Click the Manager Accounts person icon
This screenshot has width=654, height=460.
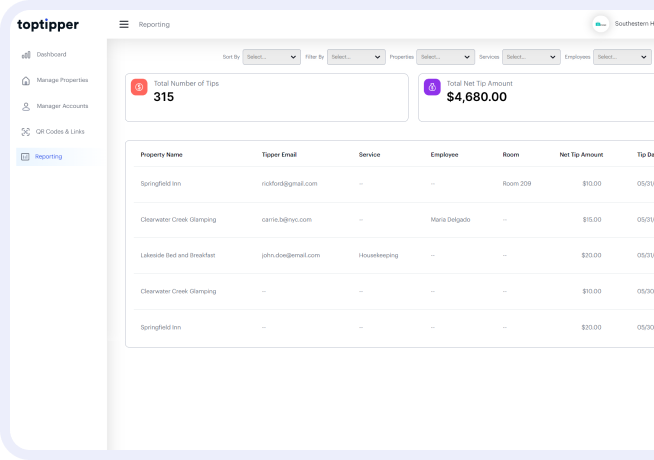pos(26,106)
